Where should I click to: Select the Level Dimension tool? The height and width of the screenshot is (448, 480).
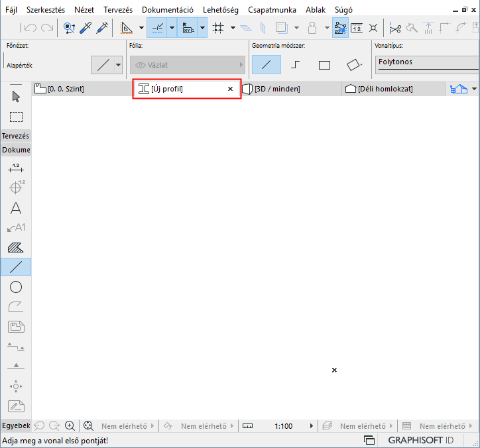click(x=16, y=187)
